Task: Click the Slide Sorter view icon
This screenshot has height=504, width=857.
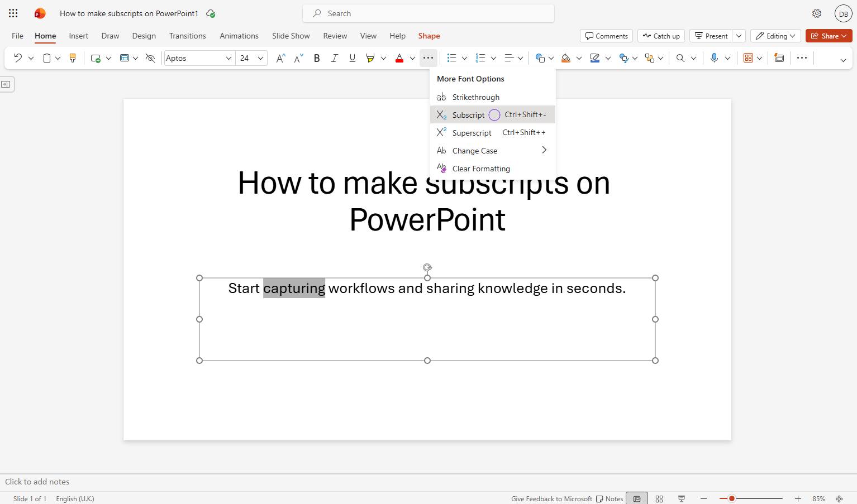Action: [659, 498]
